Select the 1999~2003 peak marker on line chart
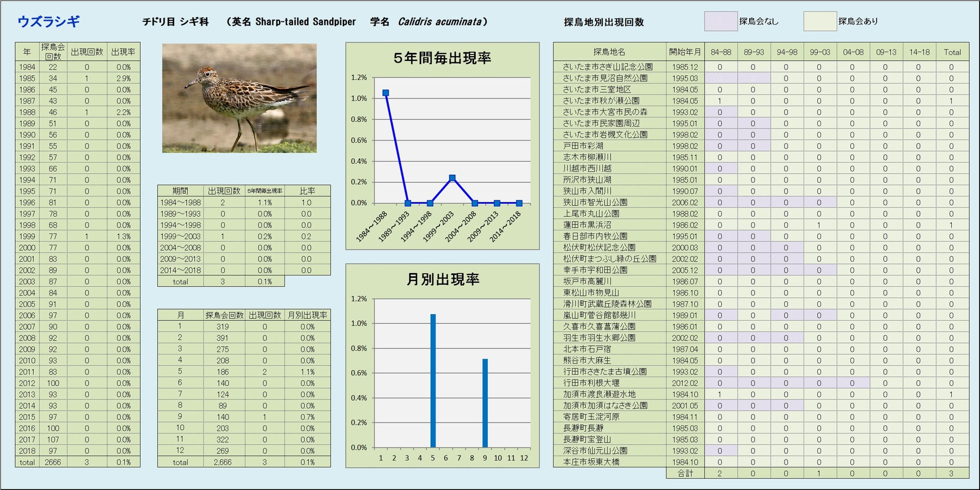980x490 pixels. click(x=452, y=178)
